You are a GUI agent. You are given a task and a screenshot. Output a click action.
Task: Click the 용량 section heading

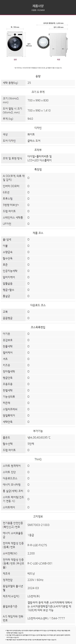point(38,76)
